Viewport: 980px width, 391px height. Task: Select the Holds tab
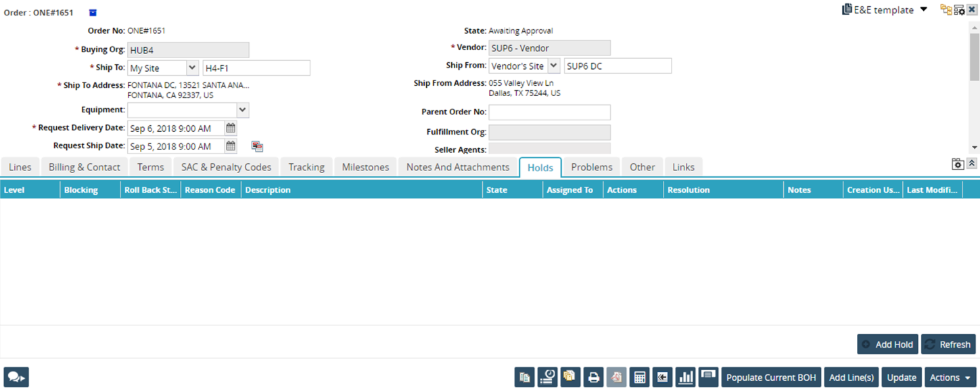click(540, 168)
